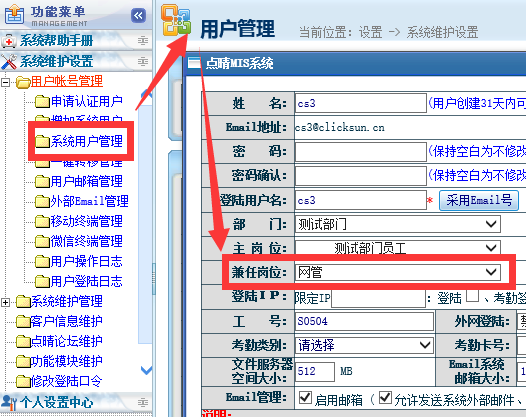The width and height of the screenshot is (526, 417).
Task: Toggle the 允许发送系统外部邮件 checkbox
Action: (x=385, y=398)
